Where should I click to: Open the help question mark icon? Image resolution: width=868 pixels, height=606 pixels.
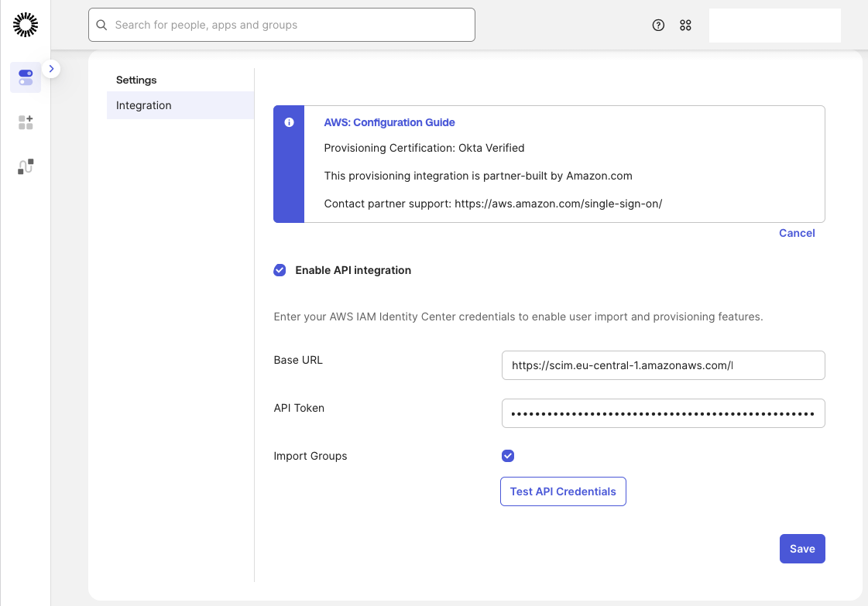point(658,25)
